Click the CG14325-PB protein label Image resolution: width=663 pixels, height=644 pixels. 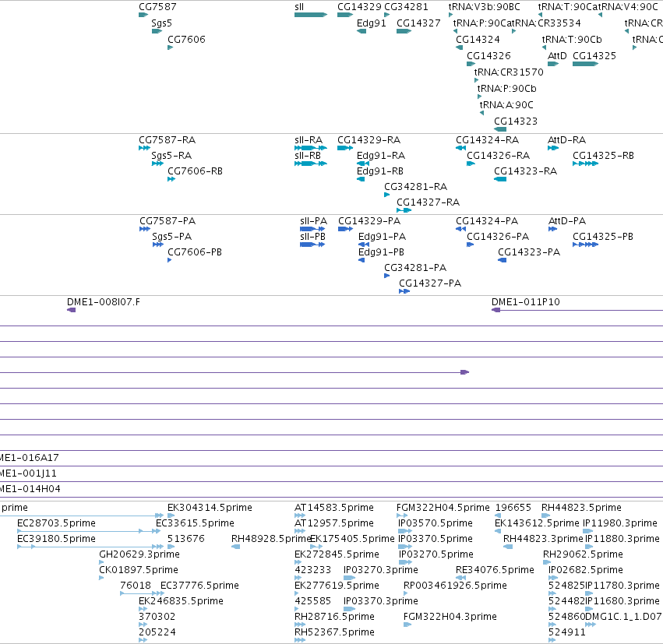603,237
